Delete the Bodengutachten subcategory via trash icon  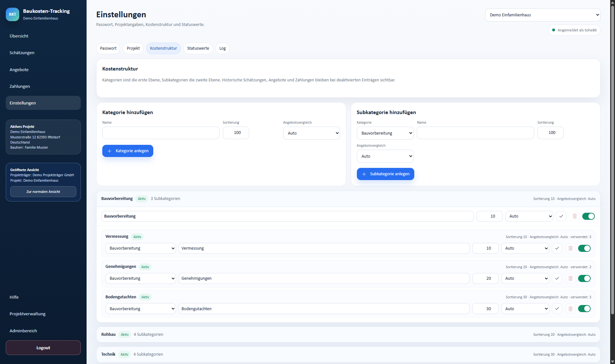pos(570,309)
